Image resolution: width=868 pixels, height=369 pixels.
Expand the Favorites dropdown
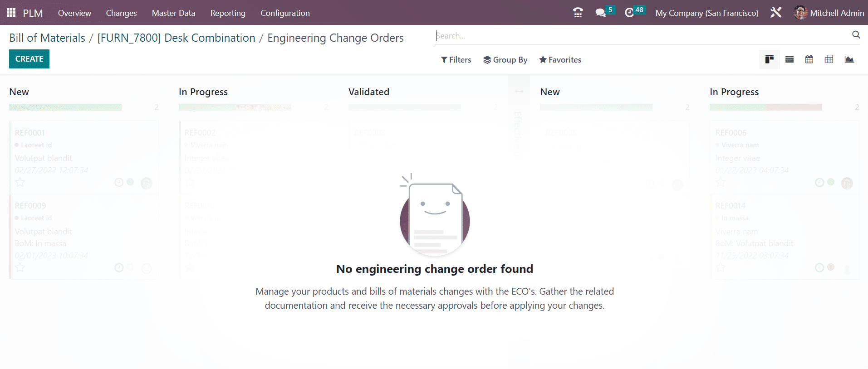(x=560, y=60)
